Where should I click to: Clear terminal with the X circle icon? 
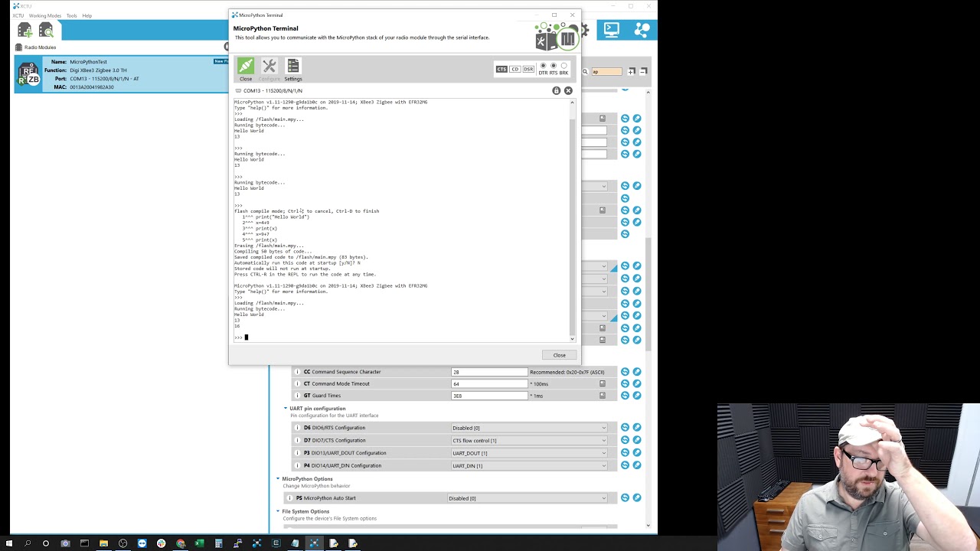click(x=568, y=90)
